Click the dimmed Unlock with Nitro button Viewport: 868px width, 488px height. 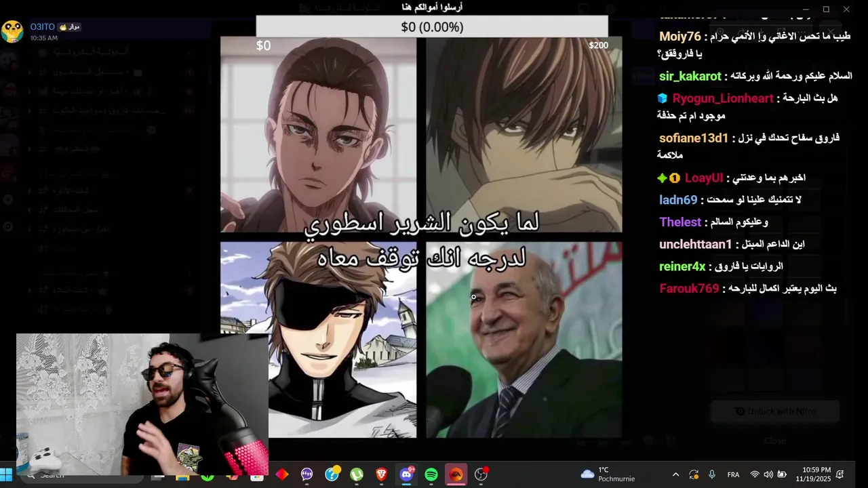coord(775,411)
